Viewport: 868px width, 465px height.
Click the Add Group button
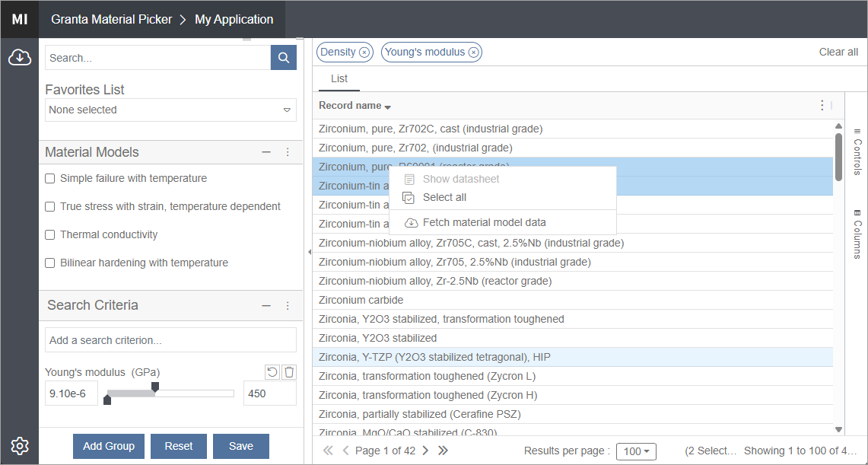pos(109,446)
